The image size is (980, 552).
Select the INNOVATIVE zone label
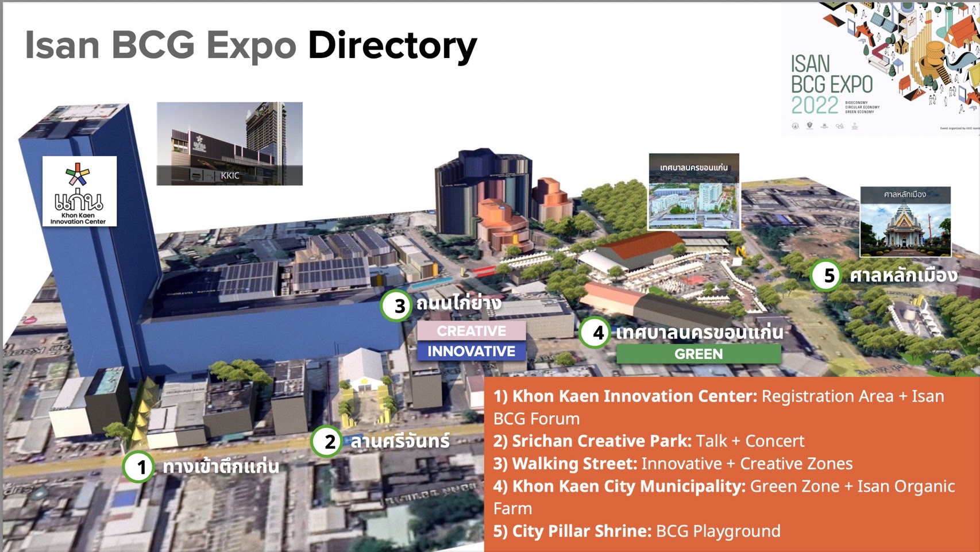point(472,351)
